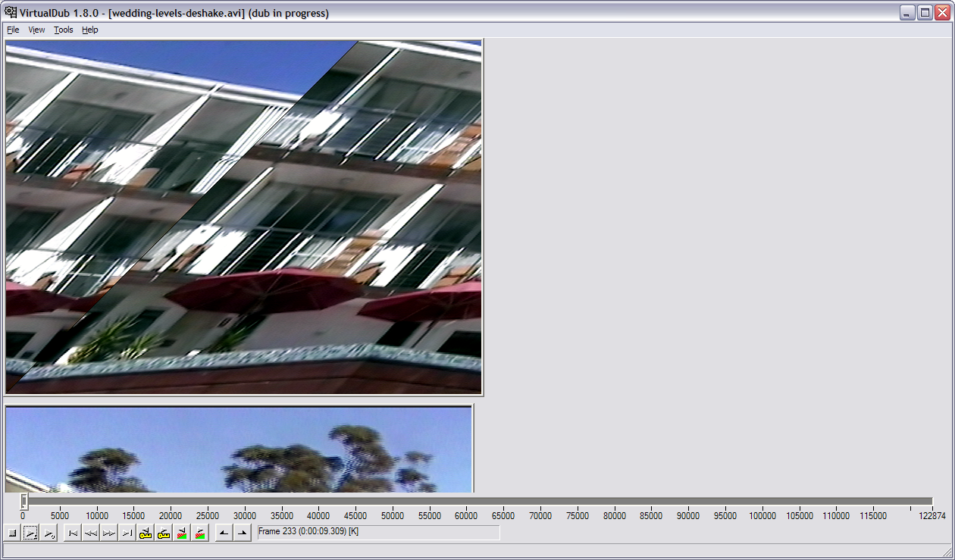
Task: Jump to the start of the video
Action: 73,533
